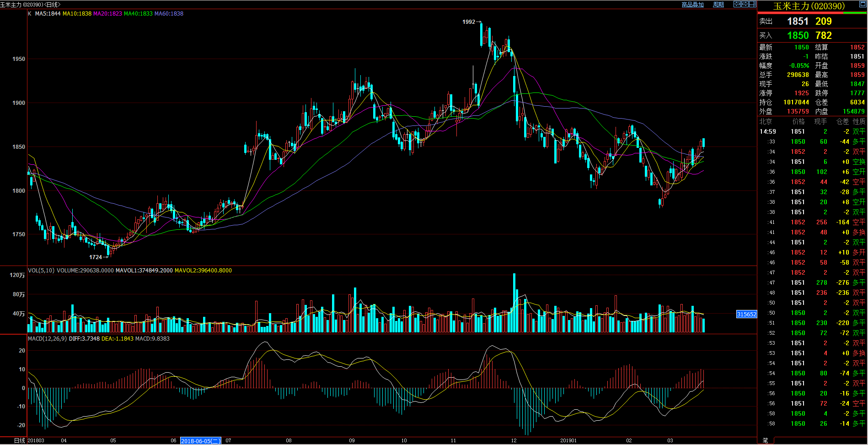Click the 1950 price axis label

[x=19, y=59]
